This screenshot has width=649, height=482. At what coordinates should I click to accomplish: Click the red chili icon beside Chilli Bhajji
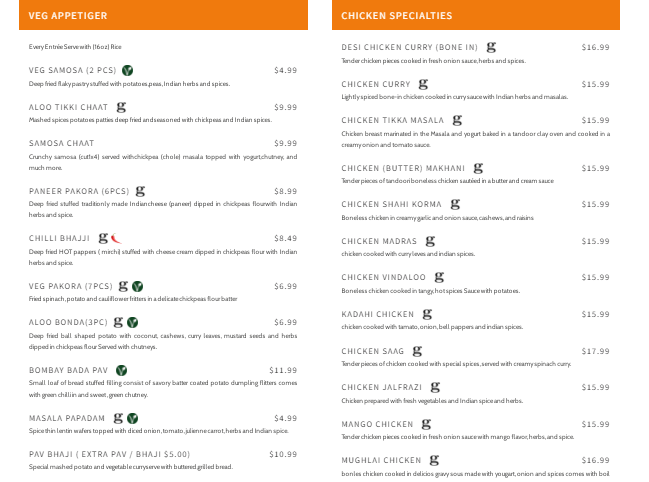point(115,239)
